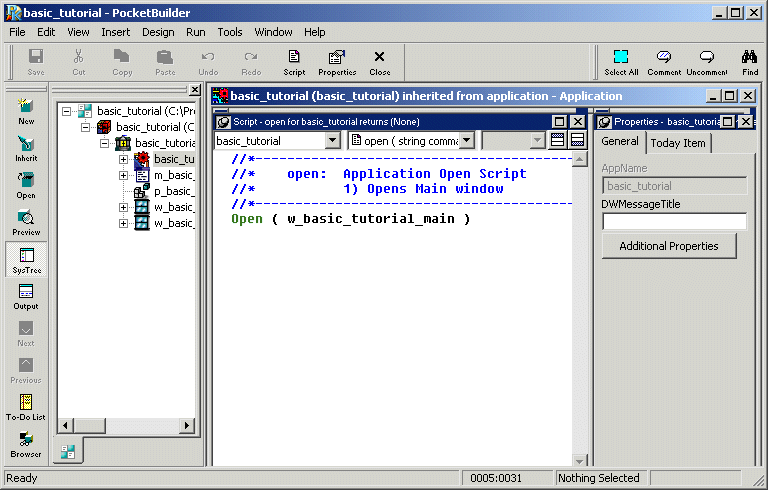Click the New icon in sidebar
Viewport: 768px width, 490px height.
26,111
